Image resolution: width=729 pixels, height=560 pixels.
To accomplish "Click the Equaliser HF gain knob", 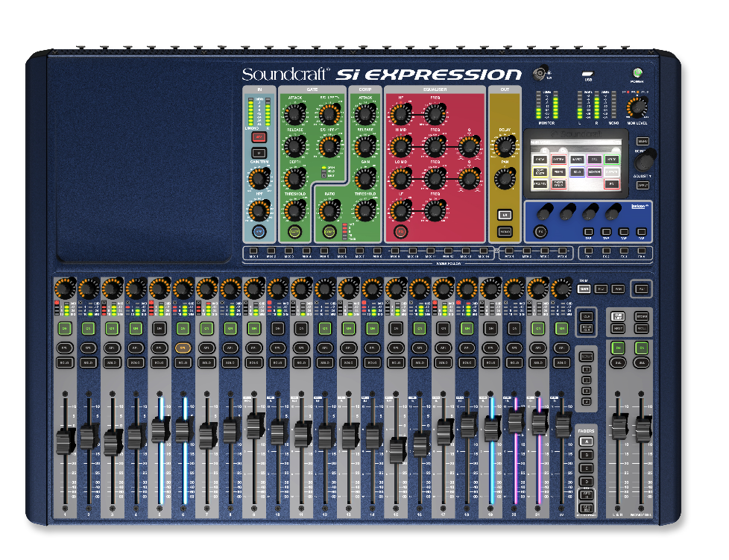I will tap(400, 113).
